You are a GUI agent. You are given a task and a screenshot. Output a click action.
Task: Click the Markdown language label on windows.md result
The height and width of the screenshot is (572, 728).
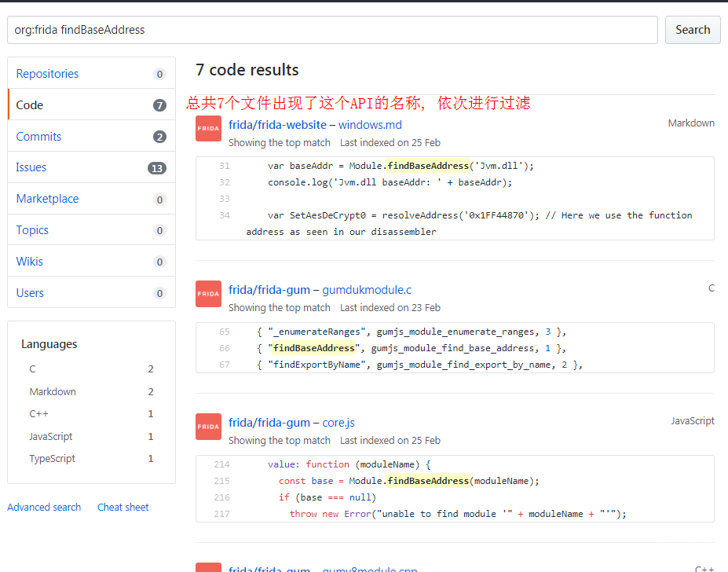point(691,123)
